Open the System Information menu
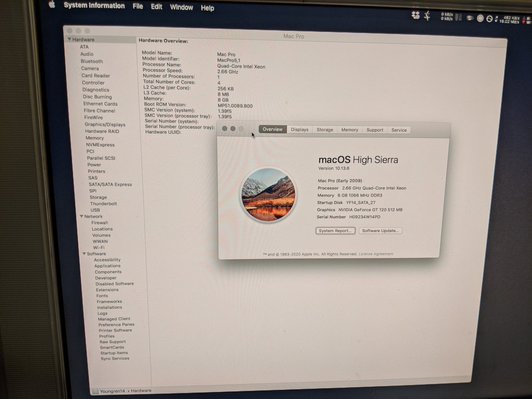The height and width of the screenshot is (399, 532). click(94, 6)
